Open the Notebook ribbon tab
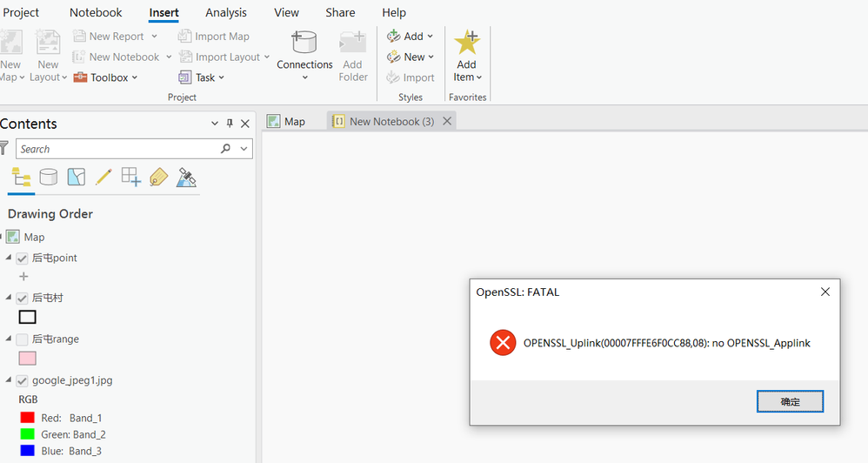Viewport: 868px width, 463px height. (96, 12)
